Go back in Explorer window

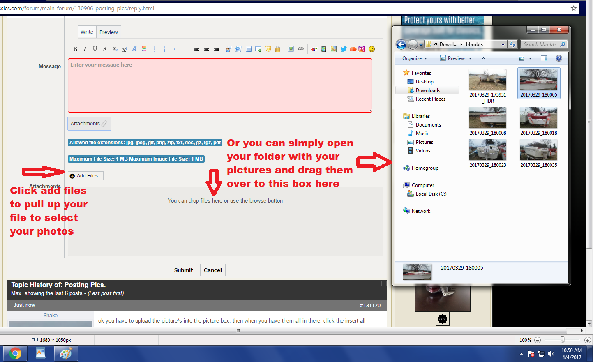tap(401, 44)
